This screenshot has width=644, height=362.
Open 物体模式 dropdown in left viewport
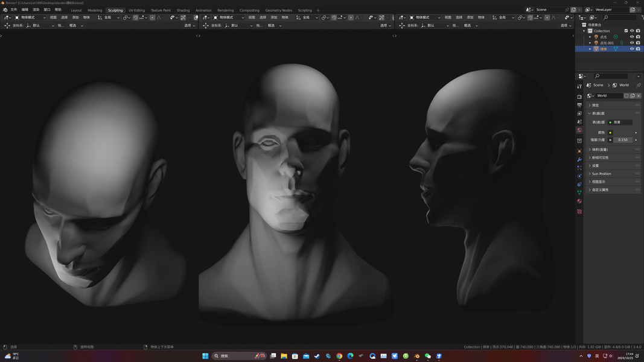[x=30, y=17]
